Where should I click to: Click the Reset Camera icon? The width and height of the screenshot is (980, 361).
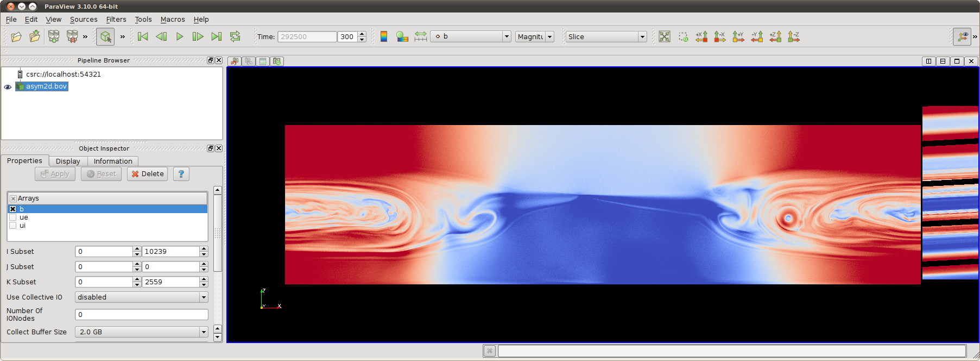[664, 36]
